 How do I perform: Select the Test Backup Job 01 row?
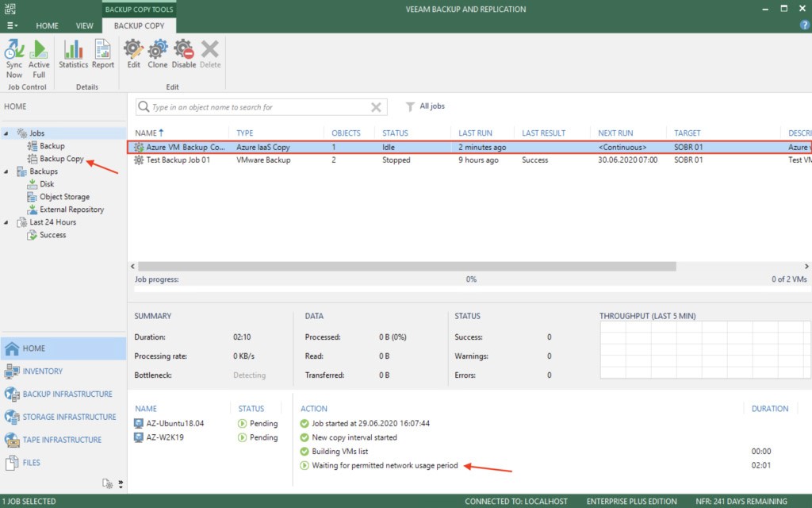coord(469,160)
